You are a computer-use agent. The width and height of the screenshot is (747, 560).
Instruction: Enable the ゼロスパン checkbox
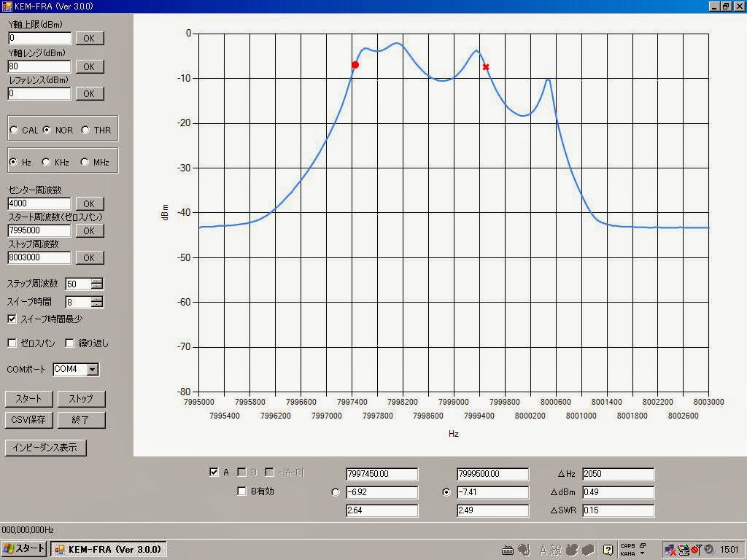point(12,343)
